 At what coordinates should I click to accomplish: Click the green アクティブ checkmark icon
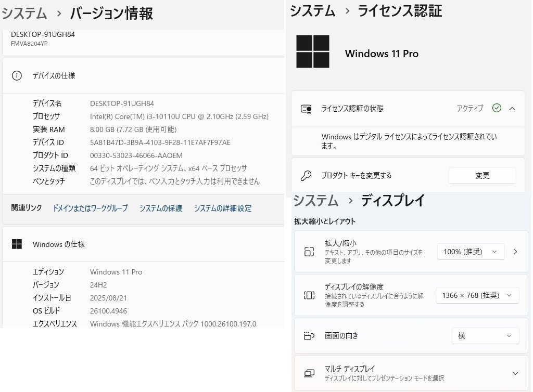click(x=497, y=108)
